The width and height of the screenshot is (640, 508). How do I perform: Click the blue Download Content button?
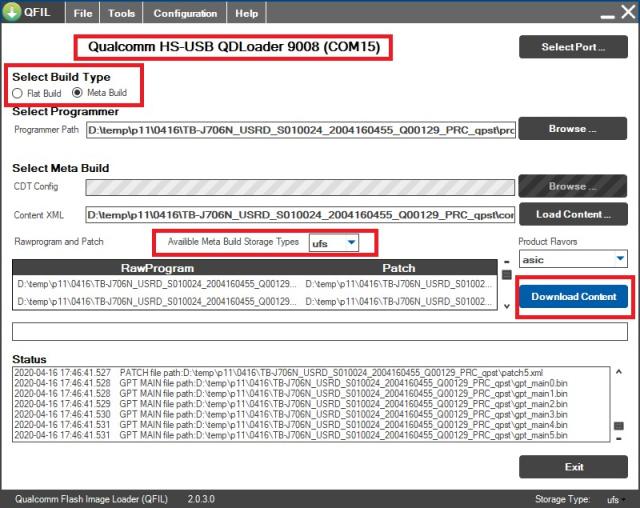(x=573, y=296)
